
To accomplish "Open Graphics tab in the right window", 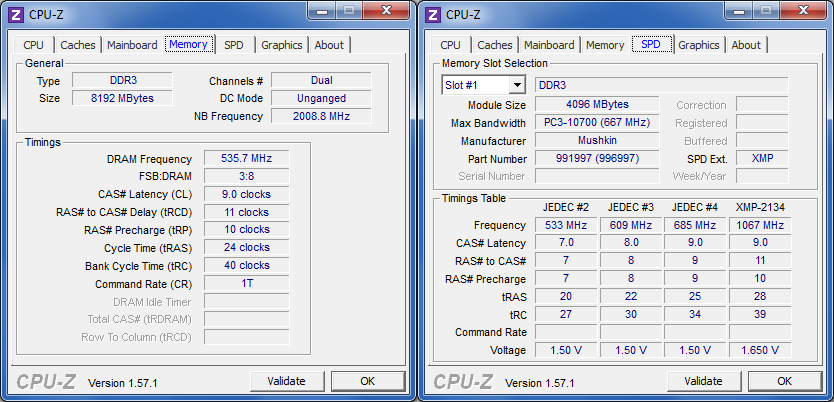I will (698, 45).
